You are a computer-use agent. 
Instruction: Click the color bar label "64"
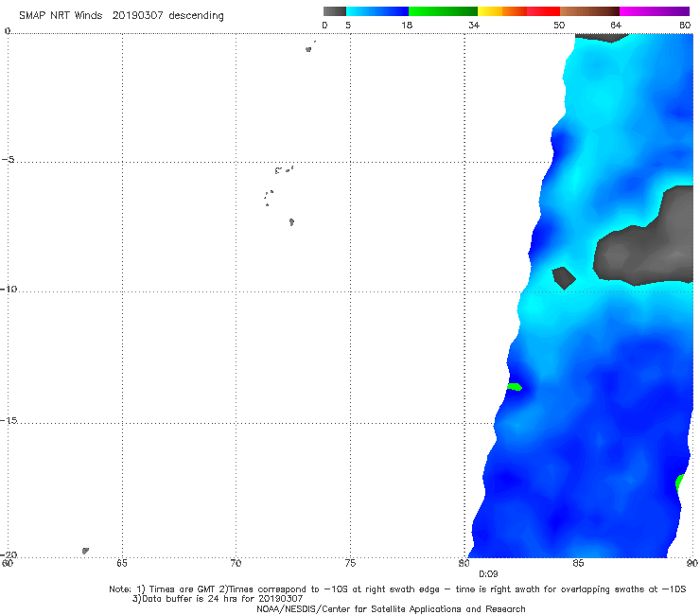click(x=616, y=25)
